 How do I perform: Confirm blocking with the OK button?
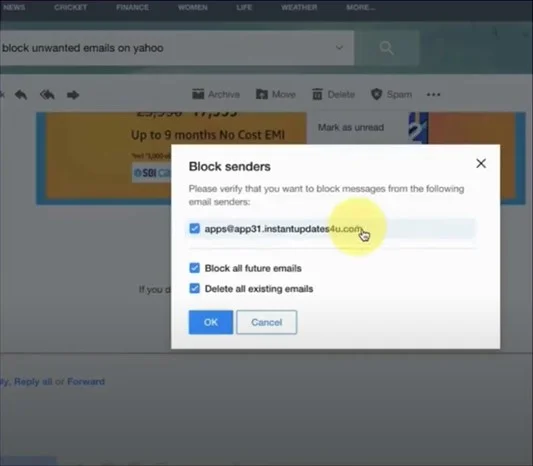(211, 322)
